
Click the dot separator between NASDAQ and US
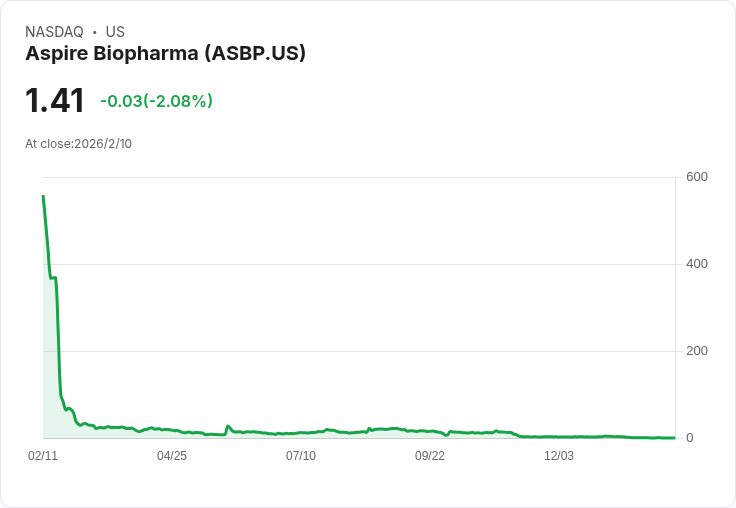coord(94,33)
